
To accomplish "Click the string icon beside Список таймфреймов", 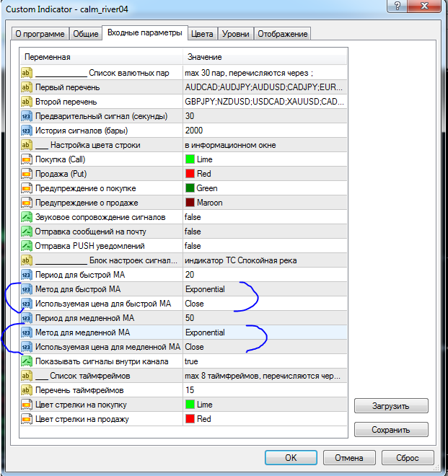I will coord(27,376).
